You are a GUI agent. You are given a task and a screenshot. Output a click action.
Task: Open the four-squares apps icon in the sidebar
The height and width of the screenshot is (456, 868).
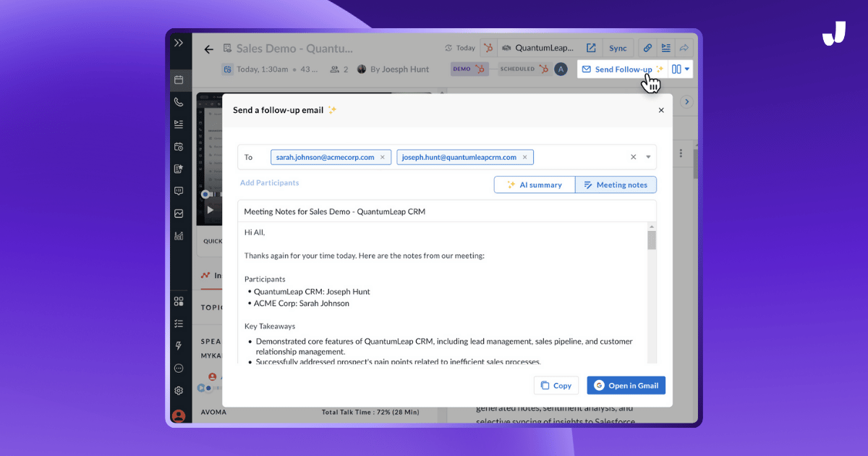(179, 301)
